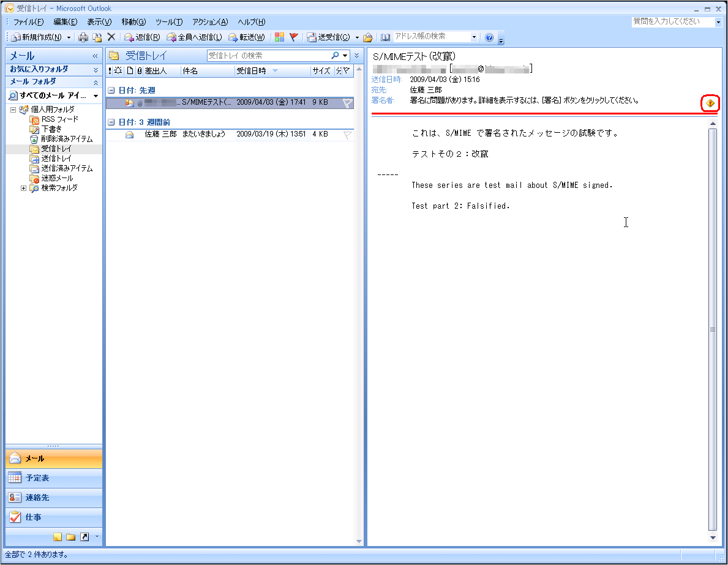The image size is (728, 565).
Task: Sort by 差出人 column header
Action: [162, 70]
